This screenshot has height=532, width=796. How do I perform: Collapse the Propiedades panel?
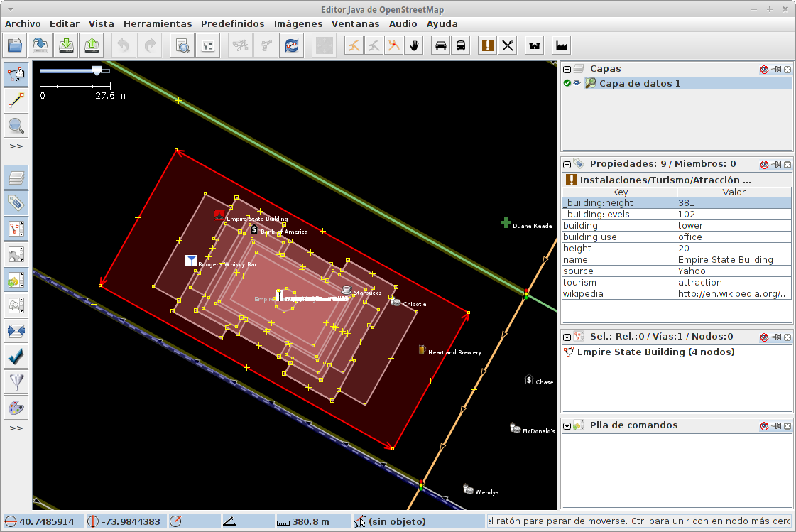[x=567, y=164]
